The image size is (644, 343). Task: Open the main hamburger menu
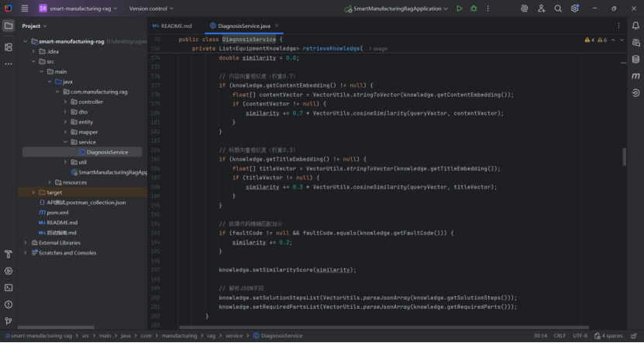25,9
